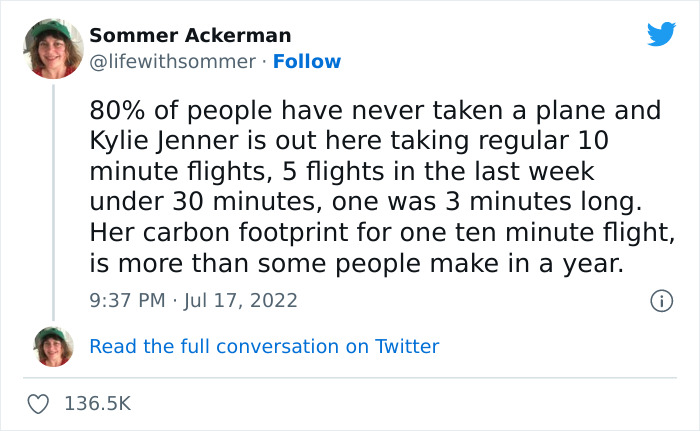Click the word "Twitter" in the conversation link
Screen dimensions: 700x431
pyautogui.click(x=407, y=347)
